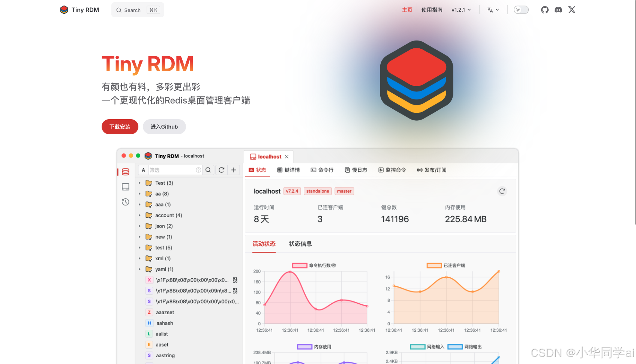Open the v1.2.1 version dropdown
Image resolution: width=636 pixels, height=364 pixels.
461,10
